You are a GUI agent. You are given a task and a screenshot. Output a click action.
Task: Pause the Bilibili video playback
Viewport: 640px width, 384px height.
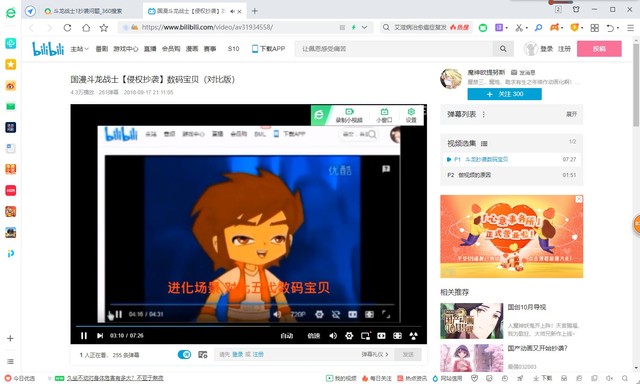[84, 335]
